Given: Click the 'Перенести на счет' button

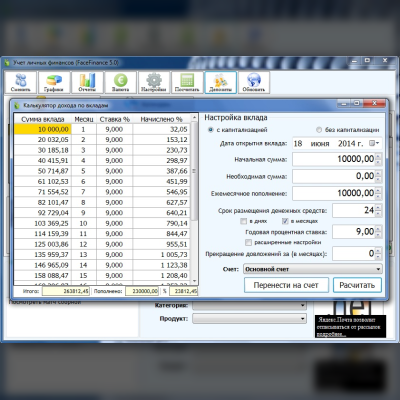Looking at the screenshot, I should point(286,285).
